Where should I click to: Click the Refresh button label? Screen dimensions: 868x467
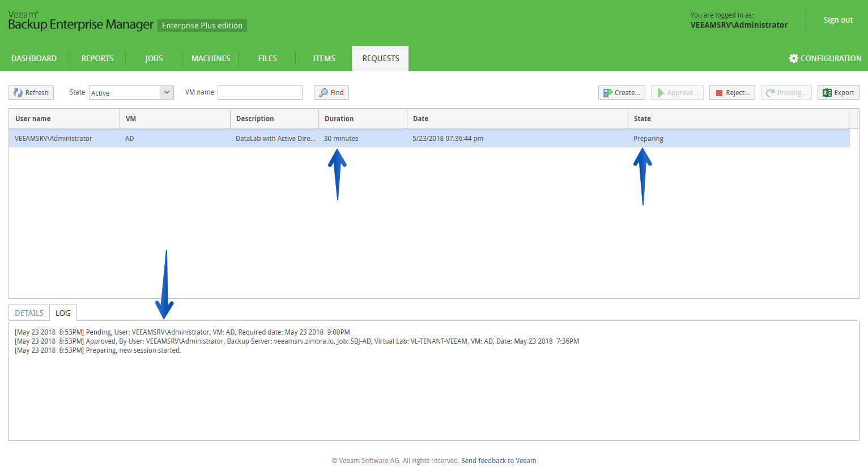point(37,93)
